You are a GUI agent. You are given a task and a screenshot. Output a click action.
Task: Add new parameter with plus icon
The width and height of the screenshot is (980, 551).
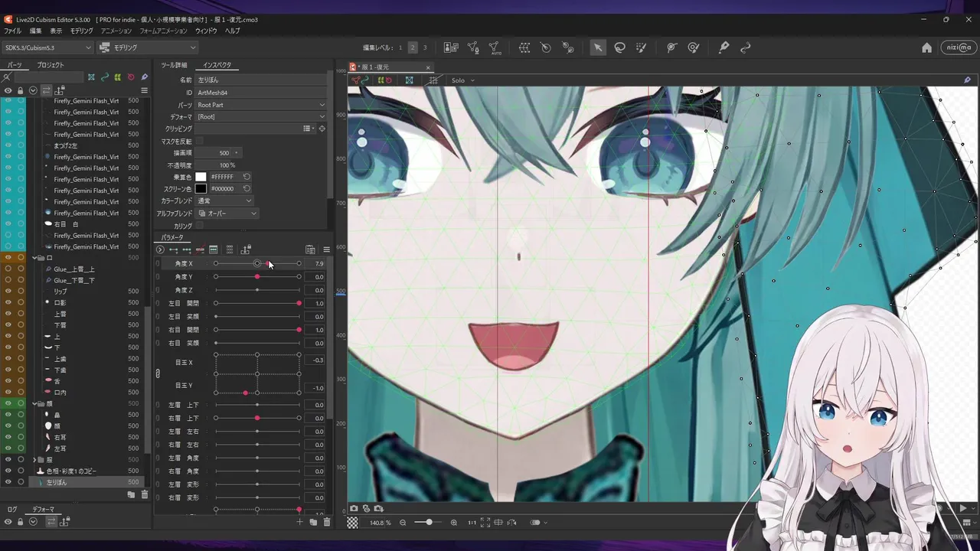coord(300,522)
